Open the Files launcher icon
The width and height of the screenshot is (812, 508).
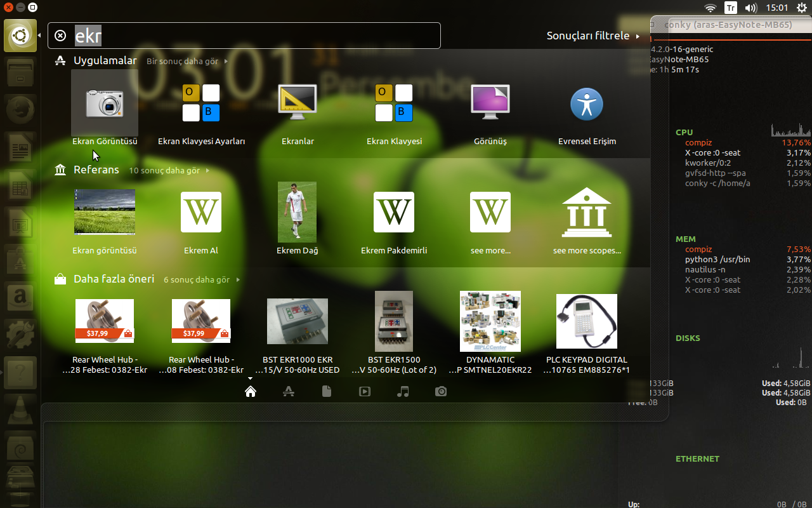20,73
